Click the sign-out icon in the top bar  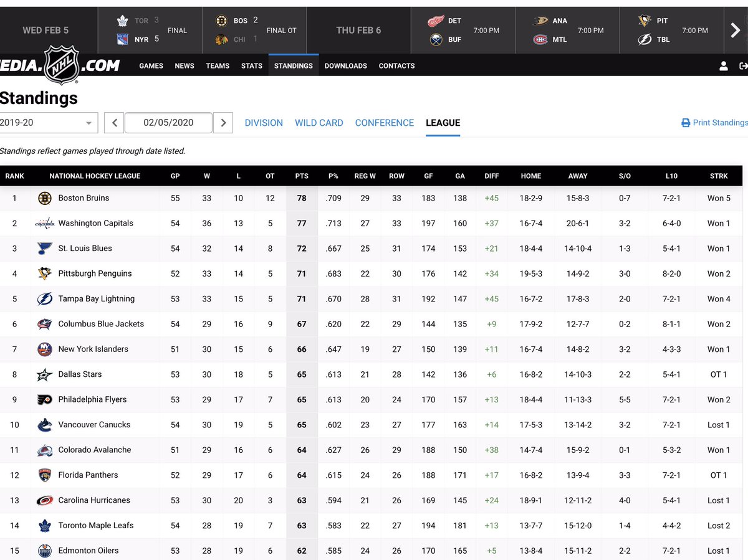743,65
